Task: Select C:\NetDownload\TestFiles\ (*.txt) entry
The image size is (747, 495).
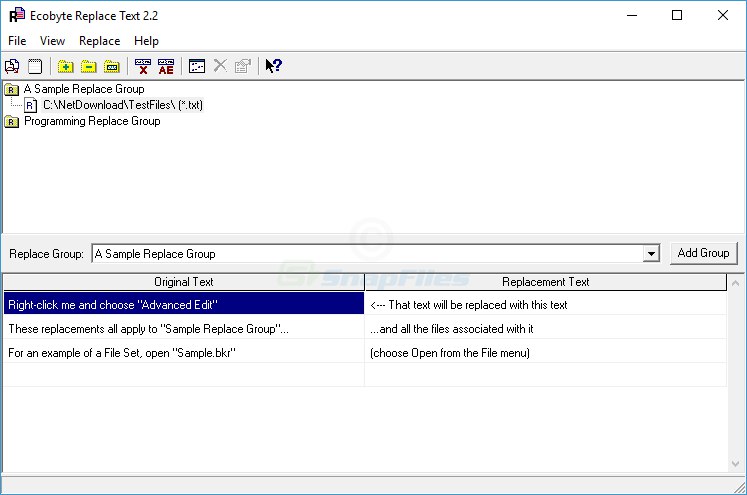Action: [123, 105]
